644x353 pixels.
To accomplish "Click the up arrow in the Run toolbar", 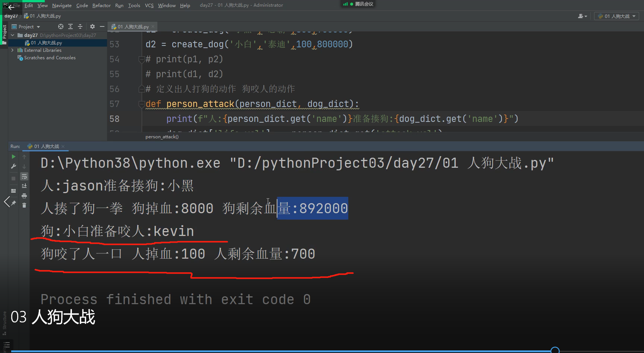I will 24,157.
